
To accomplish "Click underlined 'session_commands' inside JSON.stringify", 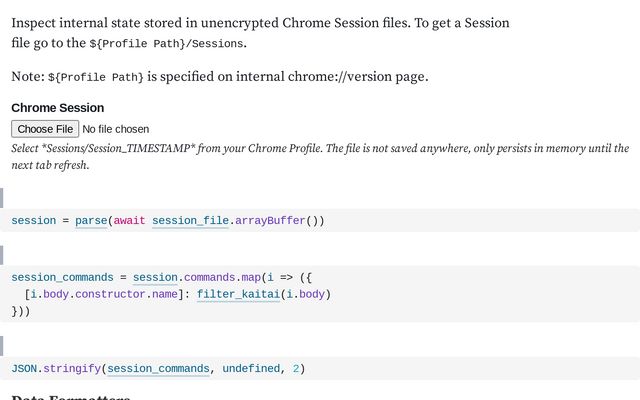I will tap(158, 369).
